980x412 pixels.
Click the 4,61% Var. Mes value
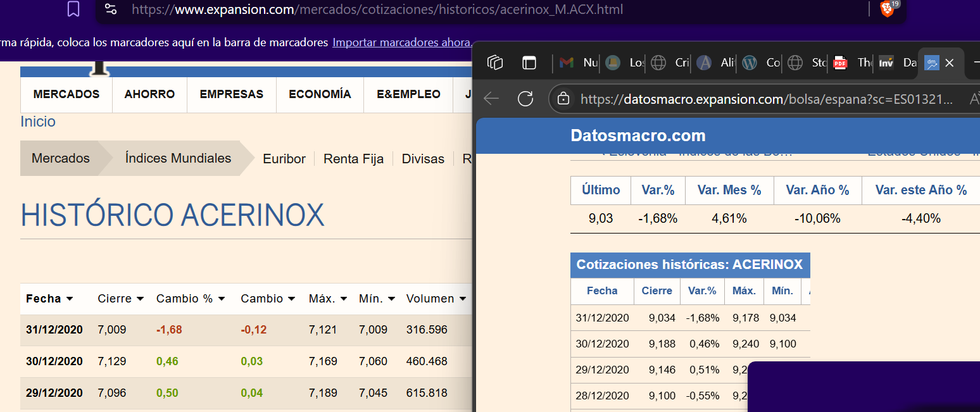(729, 218)
